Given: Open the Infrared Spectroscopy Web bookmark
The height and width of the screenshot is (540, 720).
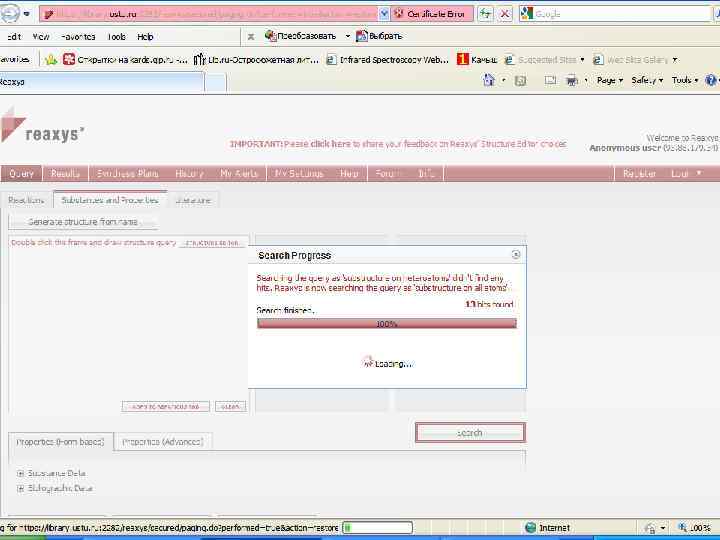Looking at the screenshot, I should click(388, 59).
